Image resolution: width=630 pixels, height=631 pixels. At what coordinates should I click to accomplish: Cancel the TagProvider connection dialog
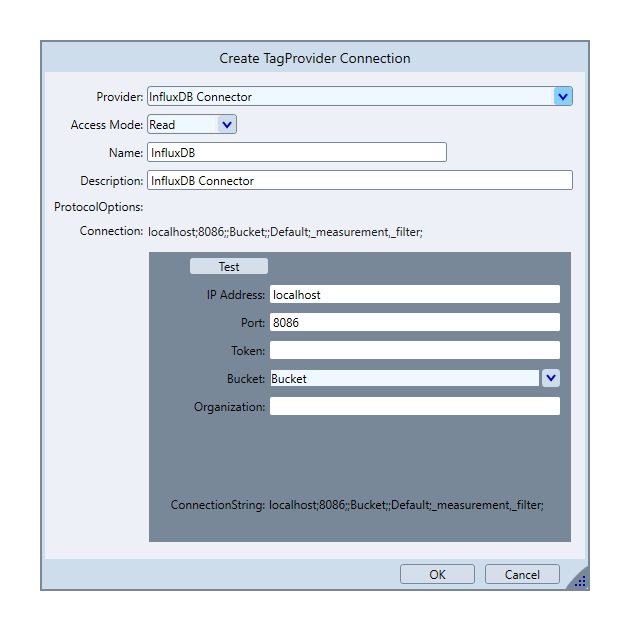(x=522, y=575)
